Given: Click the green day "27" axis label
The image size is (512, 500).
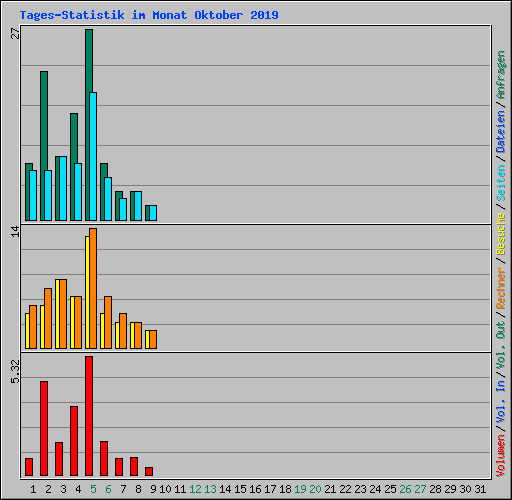Looking at the screenshot, I should coord(420,489).
